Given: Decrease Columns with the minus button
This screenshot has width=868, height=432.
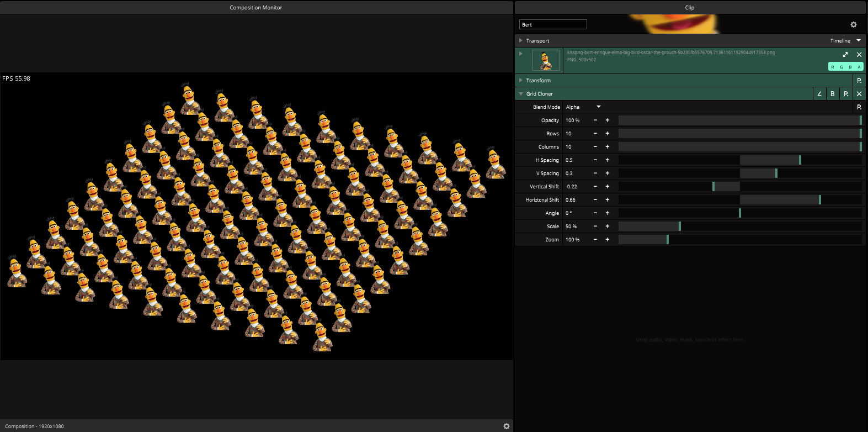Looking at the screenshot, I should point(595,147).
